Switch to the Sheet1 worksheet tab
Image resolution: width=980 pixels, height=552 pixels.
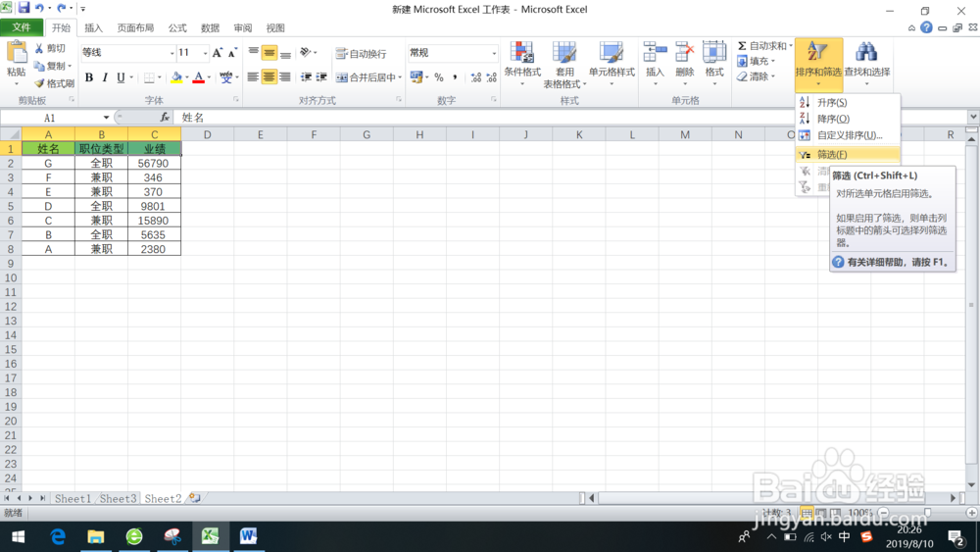(73, 498)
